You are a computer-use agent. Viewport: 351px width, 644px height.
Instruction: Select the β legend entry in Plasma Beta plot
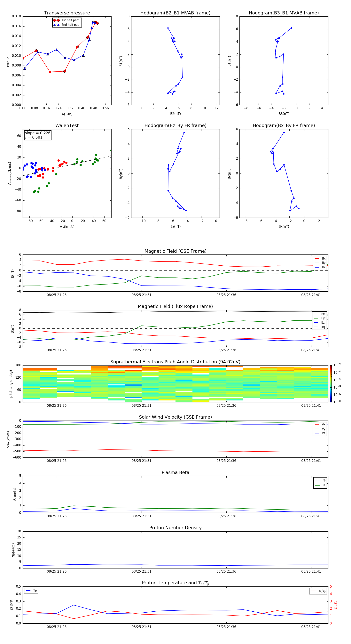[x=320, y=485]
